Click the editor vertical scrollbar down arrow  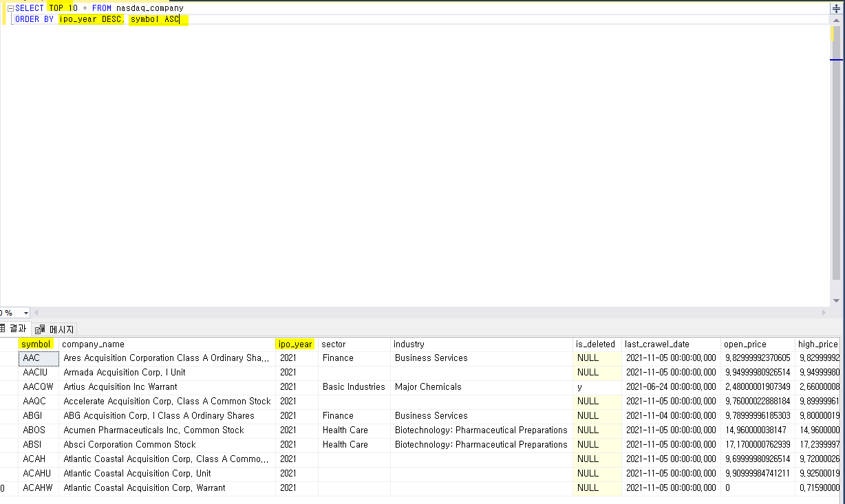coord(836,300)
